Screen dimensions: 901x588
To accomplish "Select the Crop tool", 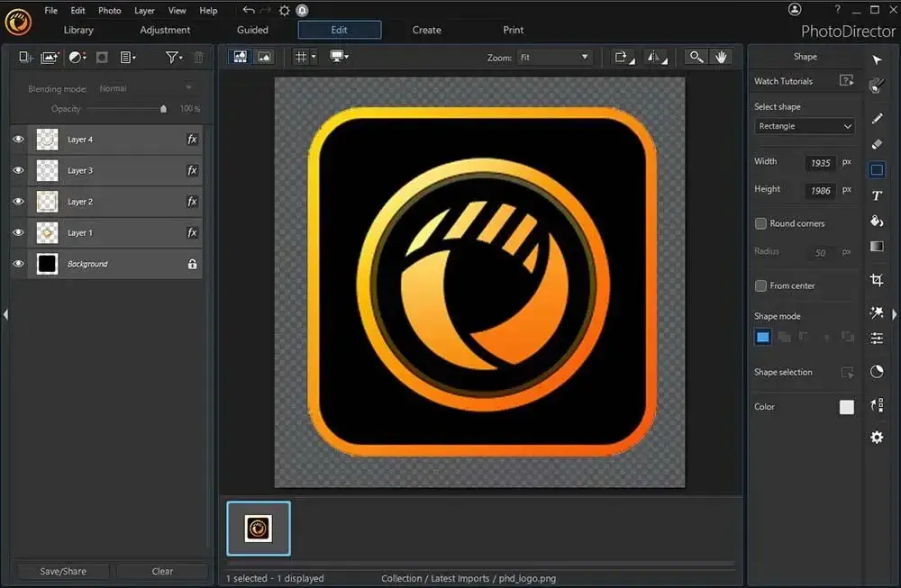I will coord(877,280).
